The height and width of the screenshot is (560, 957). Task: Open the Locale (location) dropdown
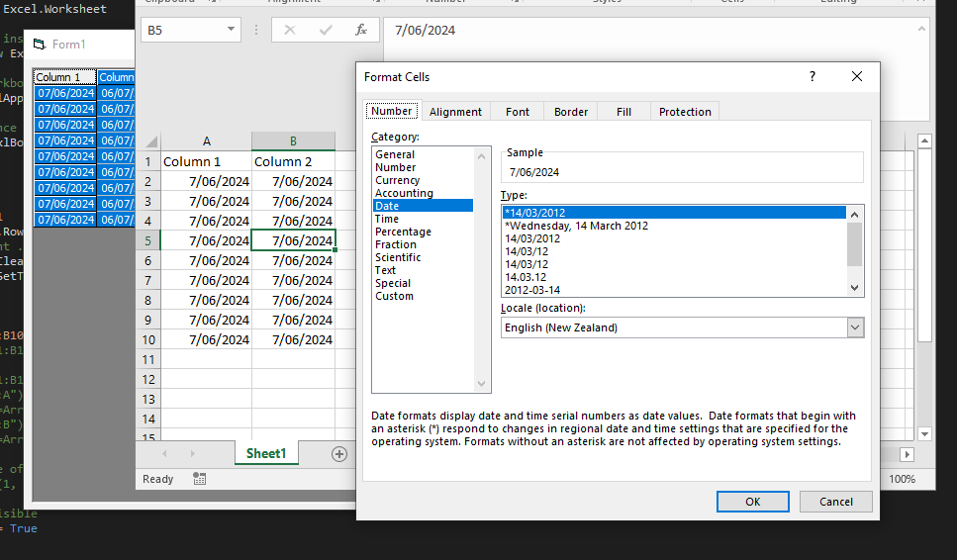855,327
